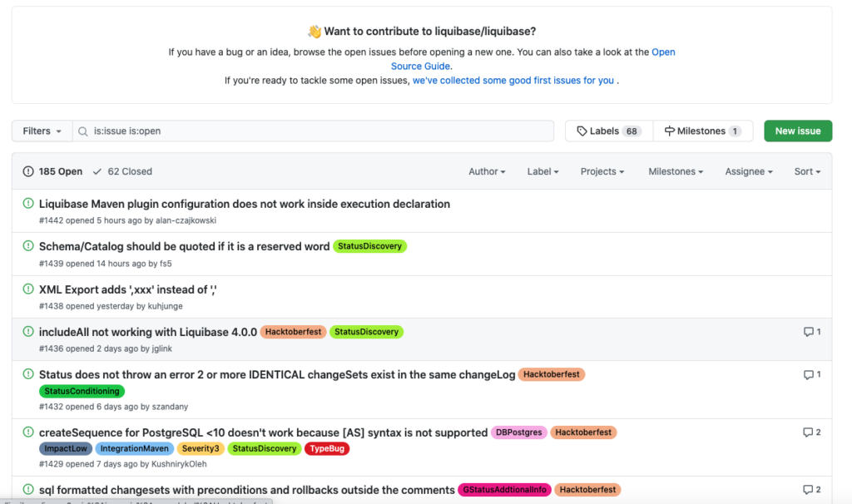The image size is (852, 504).
Task: Click Hacktoberfest label on IDENTICAL changeSets issue
Action: 552,374
